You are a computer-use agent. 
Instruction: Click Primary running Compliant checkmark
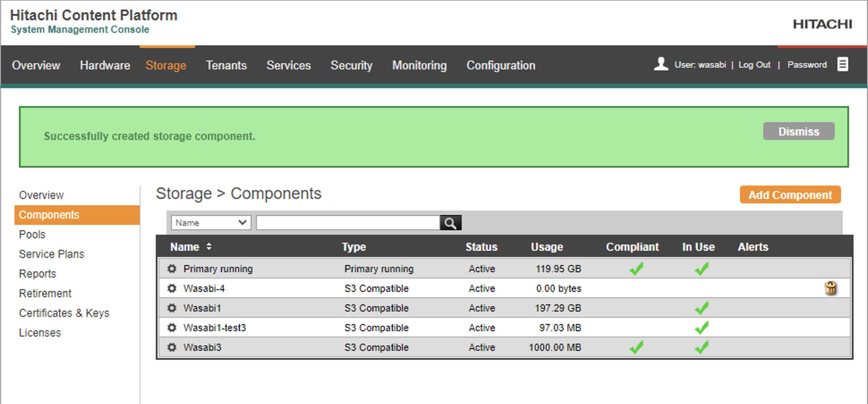(636, 269)
